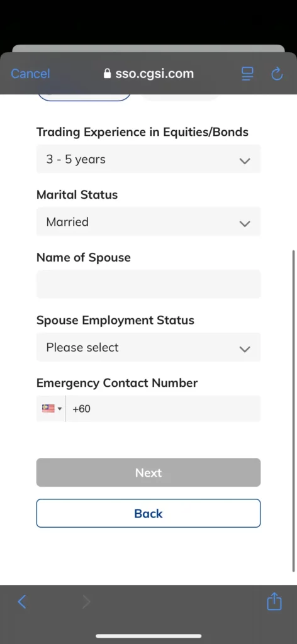Viewport: 297px width, 644px height.
Task: Open the Trading Experience dropdown
Action: click(x=148, y=159)
